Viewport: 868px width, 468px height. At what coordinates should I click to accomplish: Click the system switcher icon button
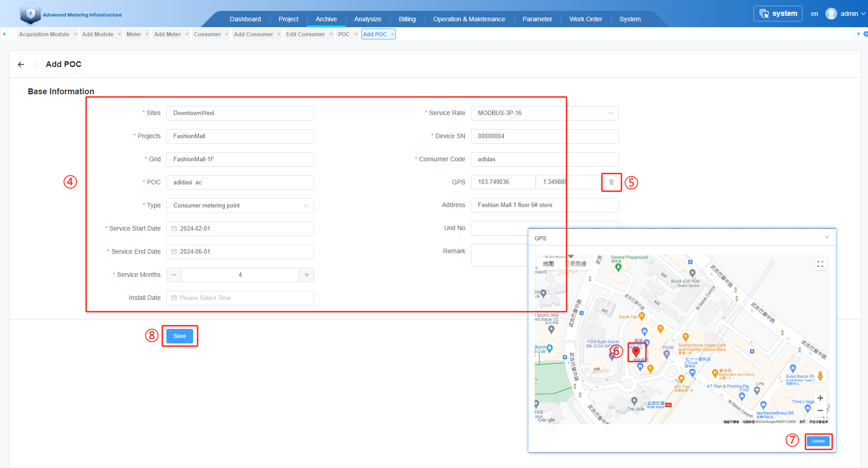click(778, 14)
